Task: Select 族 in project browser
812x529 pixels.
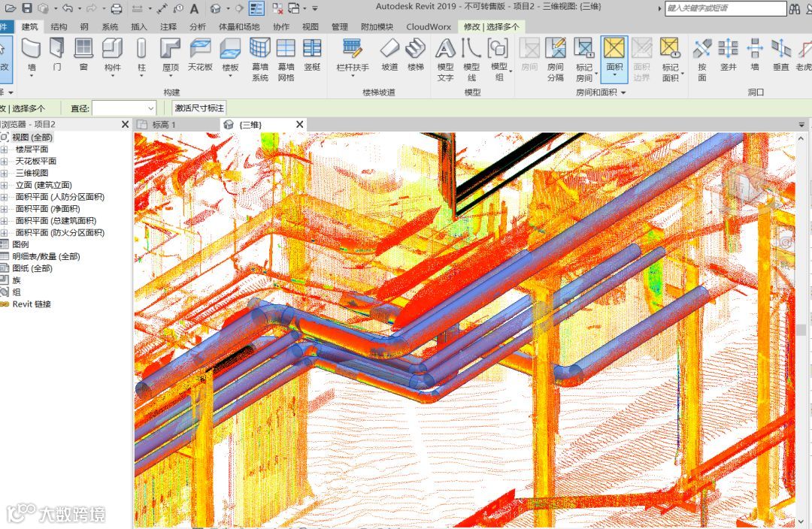Action: tap(17, 280)
